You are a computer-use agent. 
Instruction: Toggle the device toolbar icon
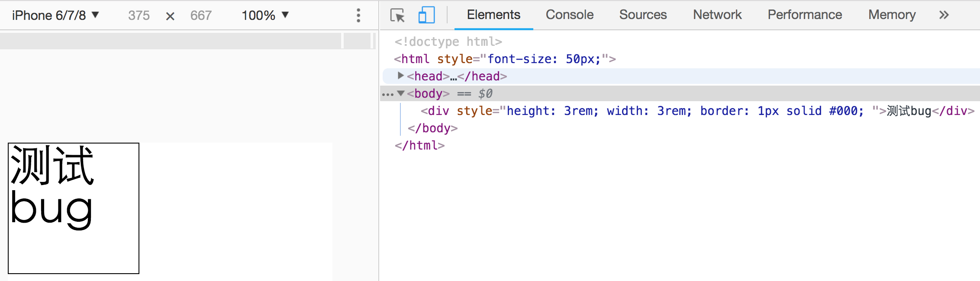tap(426, 15)
